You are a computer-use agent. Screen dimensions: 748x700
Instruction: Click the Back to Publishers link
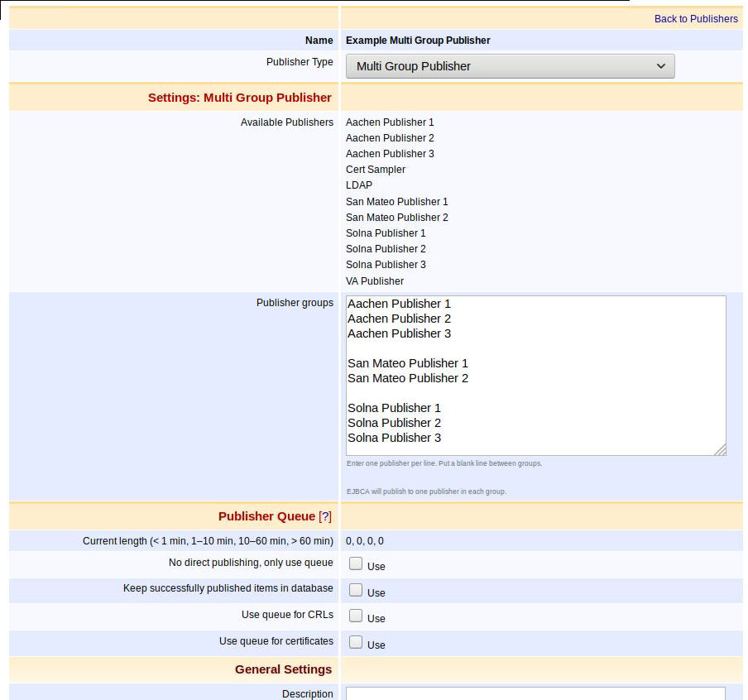[x=695, y=19]
